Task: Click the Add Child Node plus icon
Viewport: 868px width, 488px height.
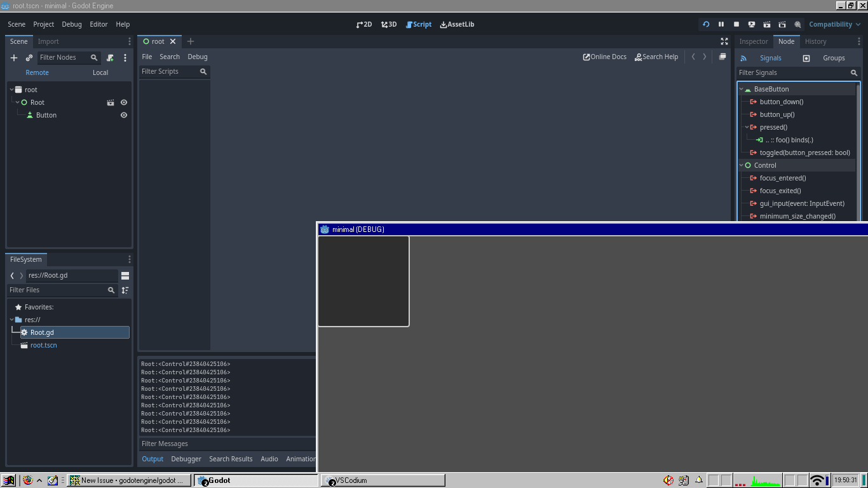Action: tap(14, 57)
